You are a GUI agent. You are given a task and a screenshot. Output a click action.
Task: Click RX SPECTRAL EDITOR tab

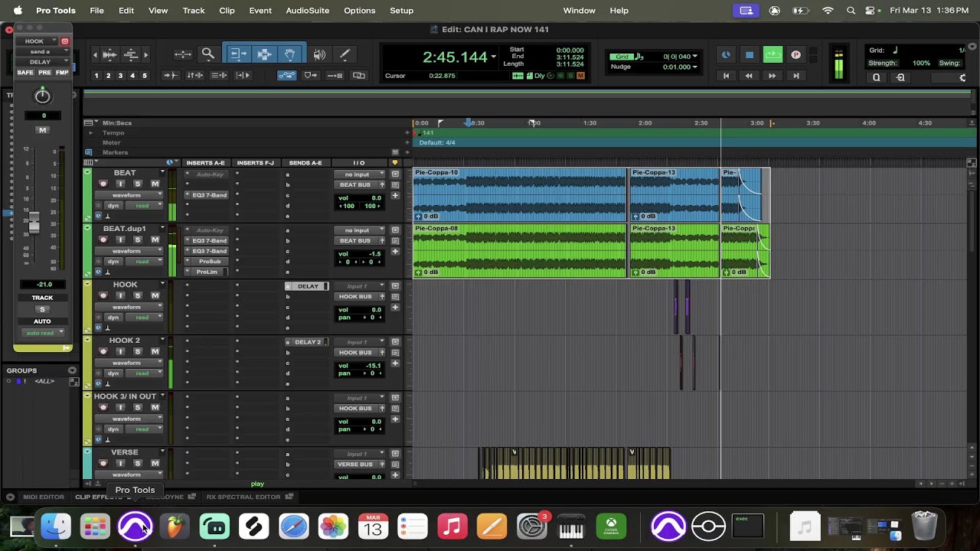[243, 497]
